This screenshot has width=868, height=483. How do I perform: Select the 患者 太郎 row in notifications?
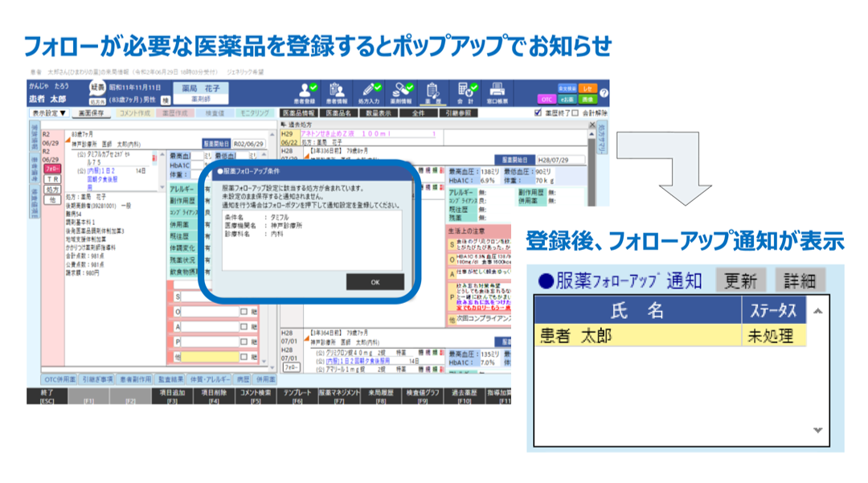[x=669, y=335]
